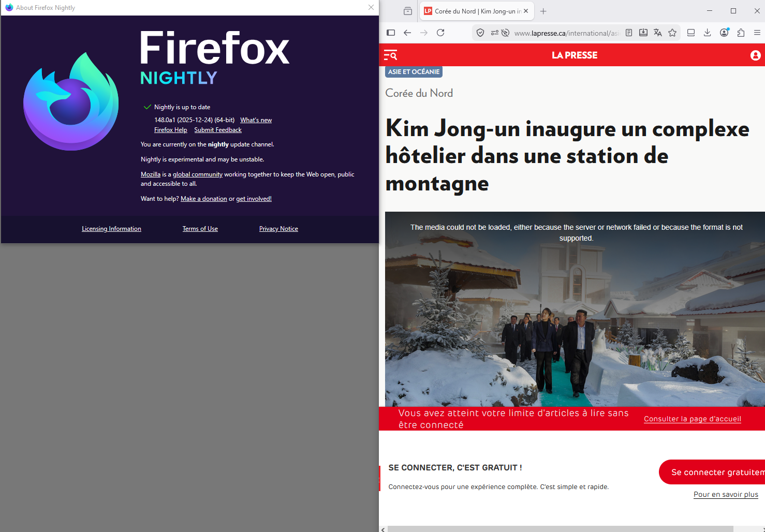Click the version text 148.0a1 (2025-12-24)
This screenshot has width=765, height=532.
click(195, 120)
